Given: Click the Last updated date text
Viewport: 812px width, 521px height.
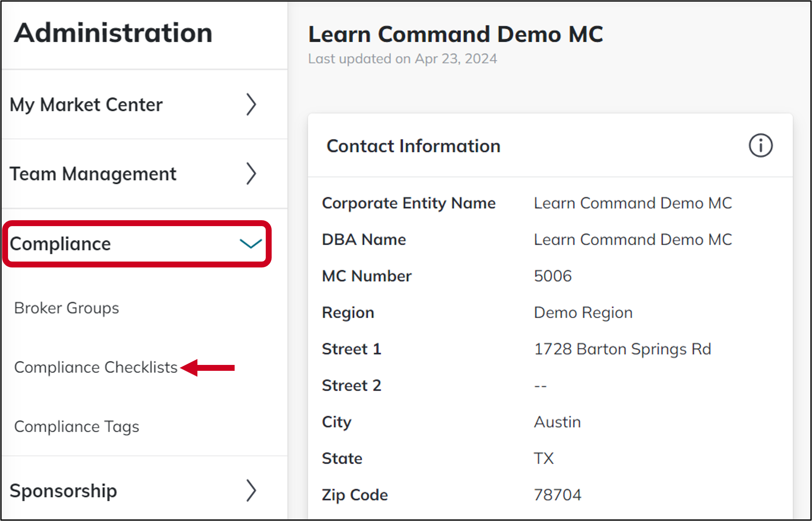Looking at the screenshot, I should (x=402, y=59).
